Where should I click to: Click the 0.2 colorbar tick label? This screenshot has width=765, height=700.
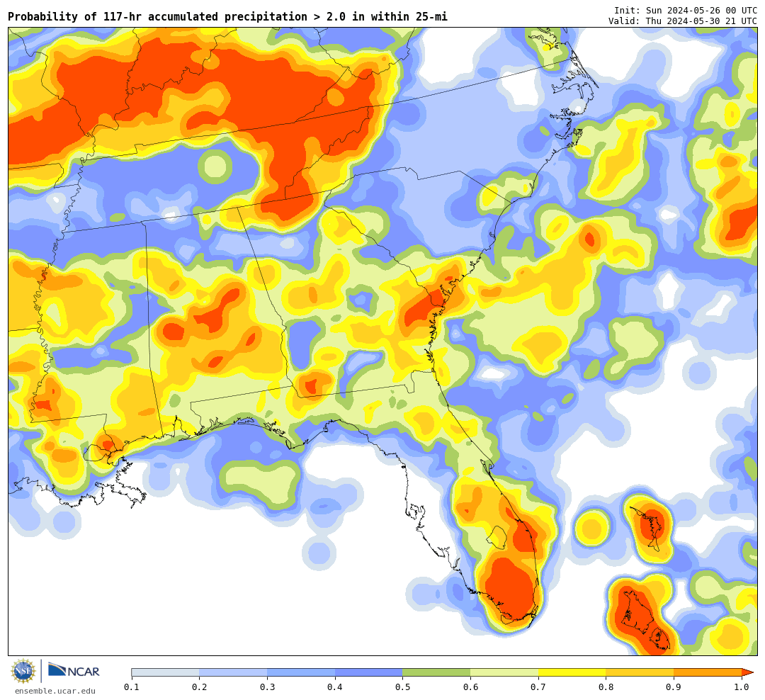click(200, 687)
